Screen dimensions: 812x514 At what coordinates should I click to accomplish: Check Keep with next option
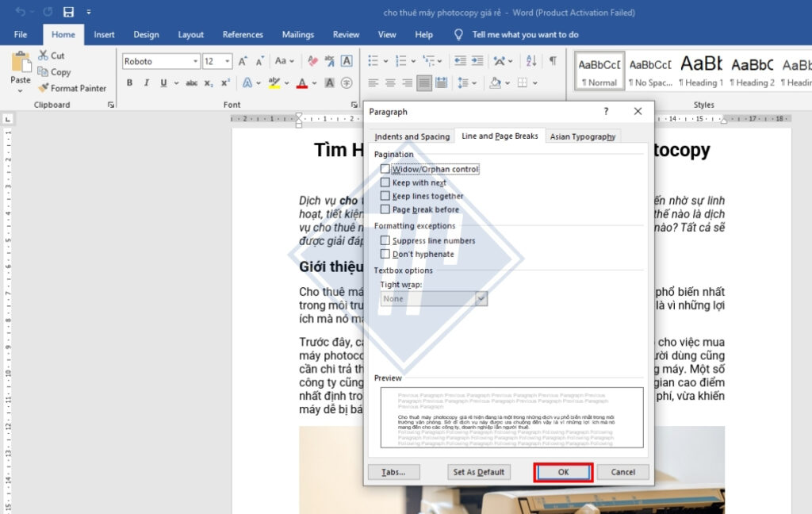[x=385, y=182]
